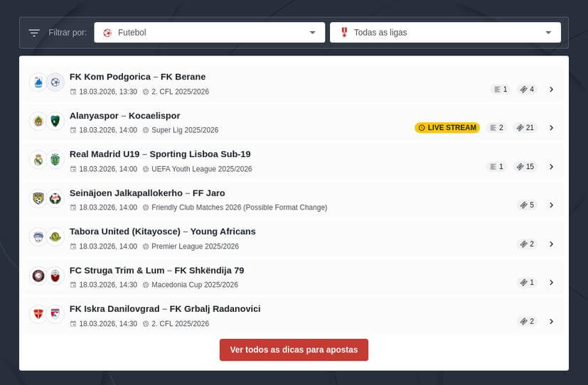Click the Sporting Lisboa Sub-19 crest icon
This screenshot has width=588, height=385.
[x=55, y=160]
